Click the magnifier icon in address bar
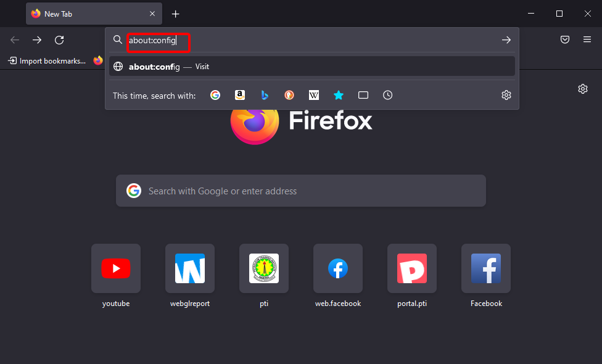This screenshot has width=602, height=364. pos(117,39)
